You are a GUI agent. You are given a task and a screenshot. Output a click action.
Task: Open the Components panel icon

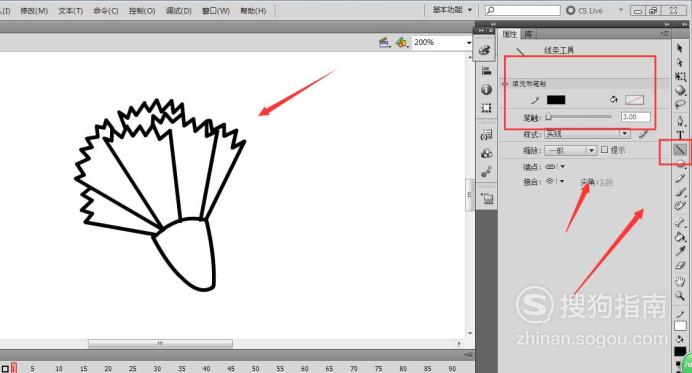(486, 153)
